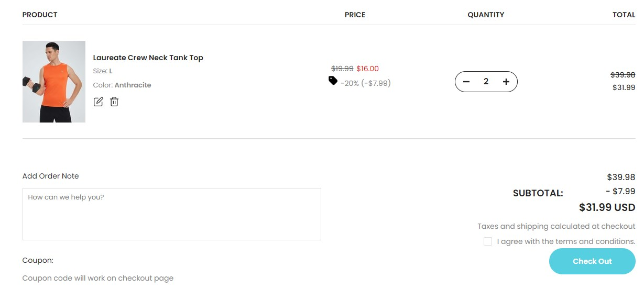Remove item using the trash icon
Image resolution: width=644 pixels, height=289 pixels.
114,102
